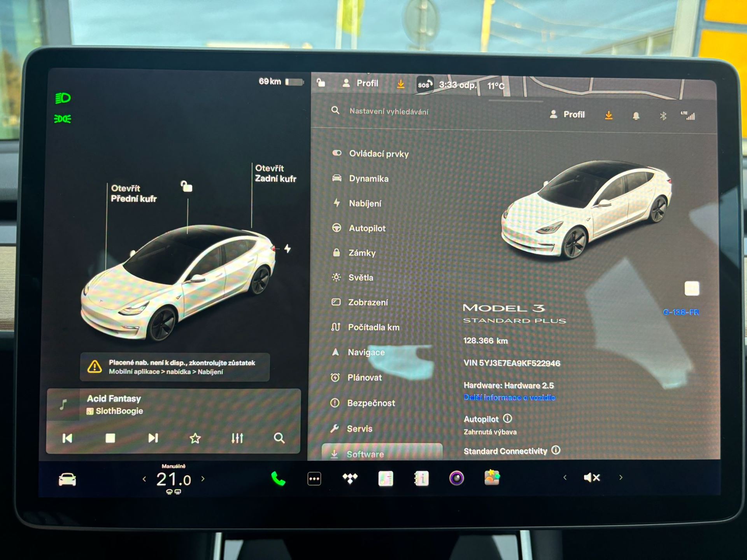Screen dimensions: 747x560
Task: Open the audio equalizer settings
Action: (237, 438)
